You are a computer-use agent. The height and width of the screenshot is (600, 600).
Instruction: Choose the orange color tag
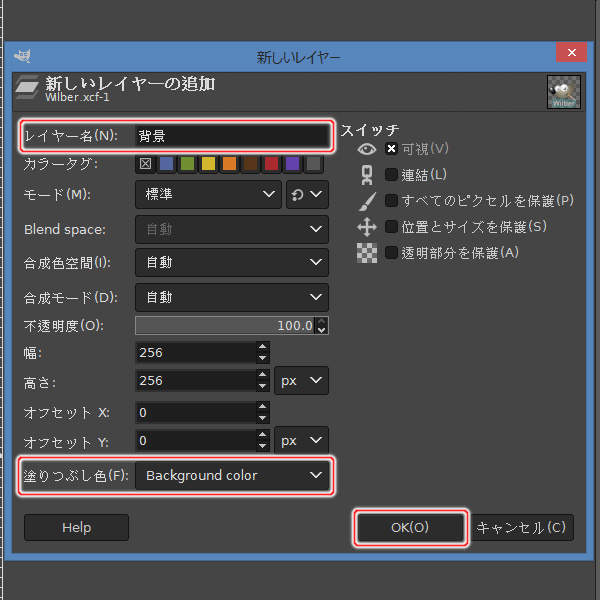pos(229,164)
